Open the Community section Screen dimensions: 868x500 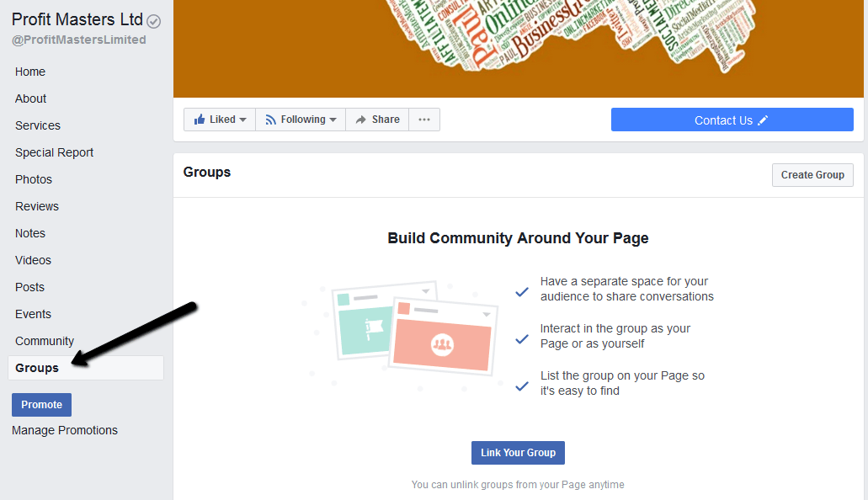[45, 341]
